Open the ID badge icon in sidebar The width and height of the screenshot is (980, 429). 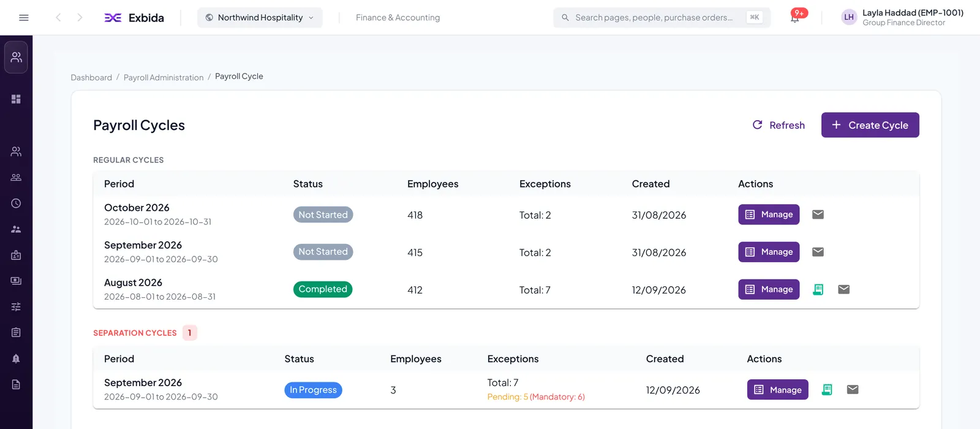16,255
